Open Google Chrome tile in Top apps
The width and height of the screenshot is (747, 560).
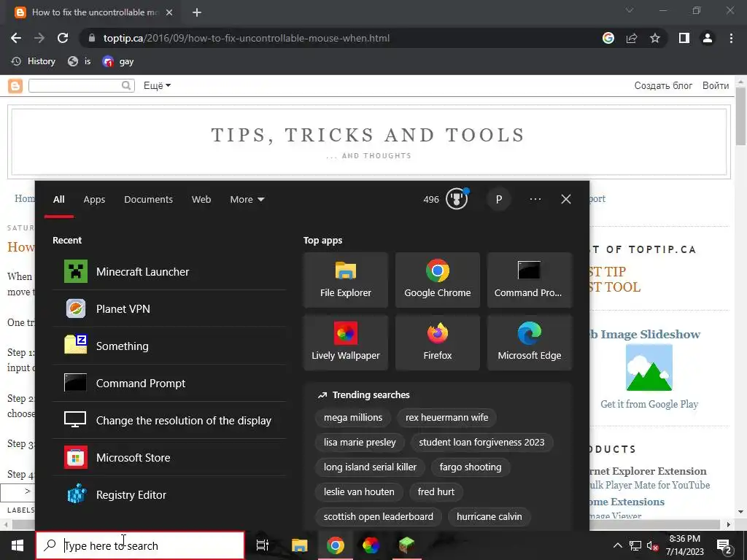(438, 280)
